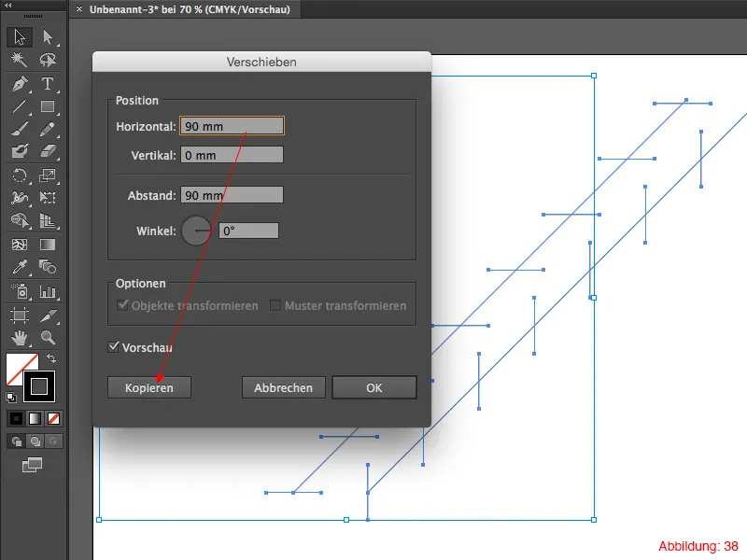The height and width of the screenshot is (560, 747).
Task: Select the Eraser tool
Action: point(48,151)
